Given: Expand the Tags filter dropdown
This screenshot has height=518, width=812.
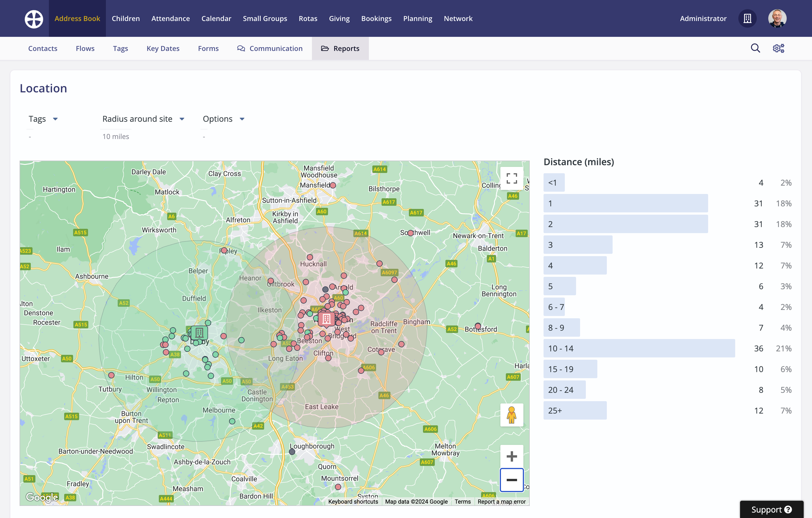Looking at the screenshot, I should 43,119.
